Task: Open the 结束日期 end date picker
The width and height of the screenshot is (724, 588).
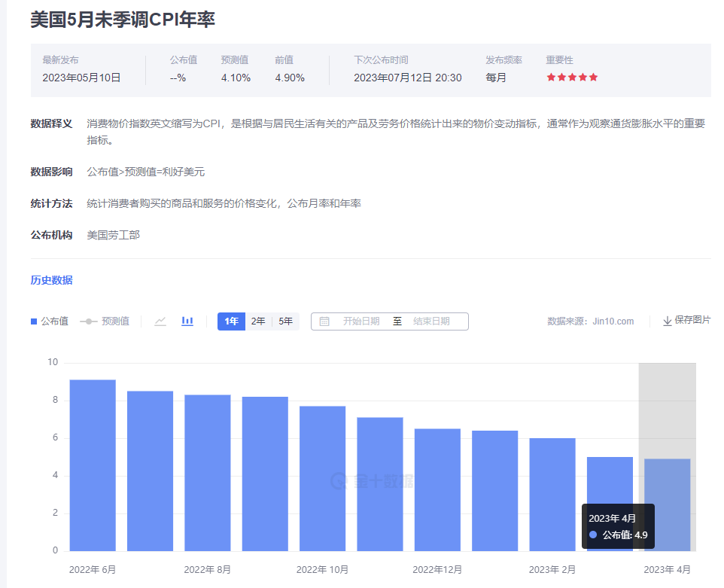Action: click(x=431, y=321)
